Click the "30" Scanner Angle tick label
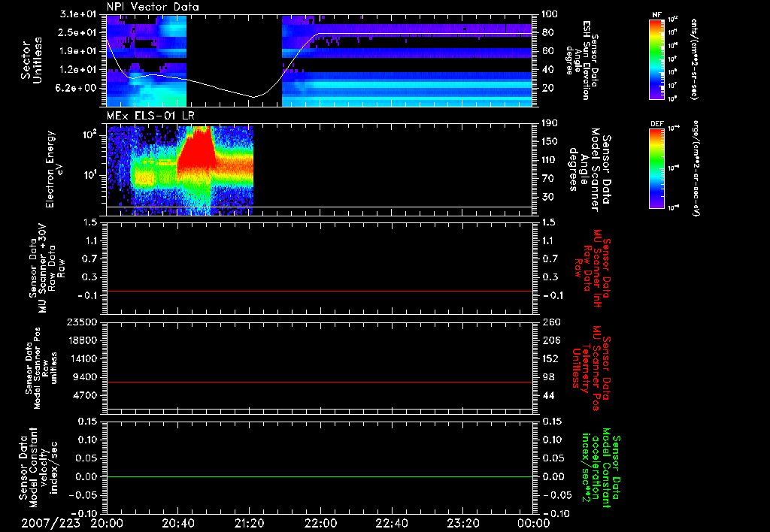The height and width of the screenshot is (532, 770). 547,197
